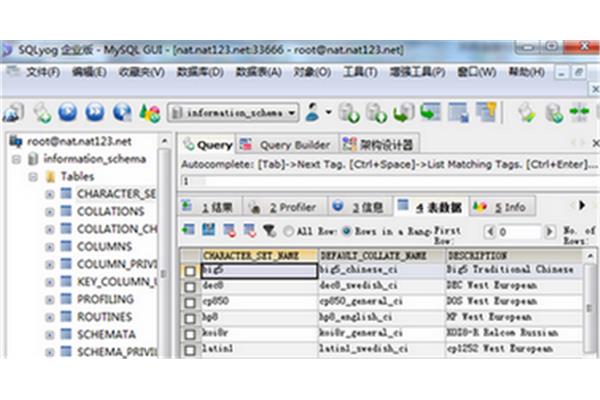Tick the checkbox for the dec8 row
600x400 pixels.
pos(190,287)
